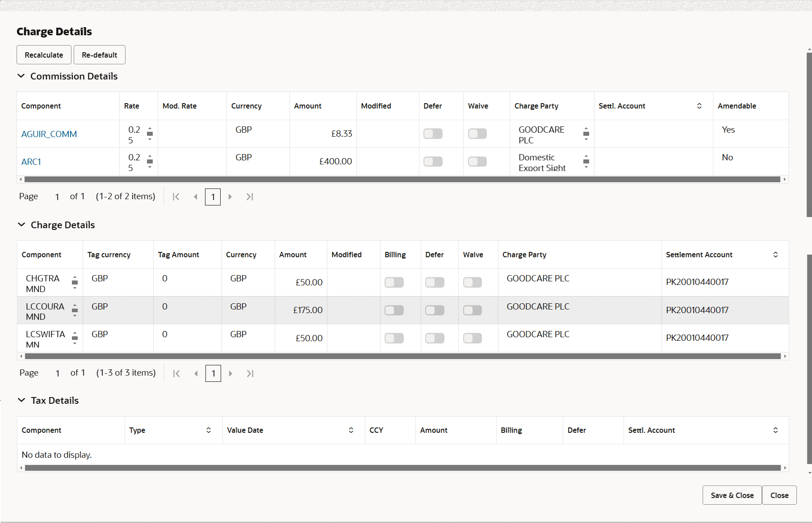Sort the Settlement Account column in Charge Details

pos(776,255)
